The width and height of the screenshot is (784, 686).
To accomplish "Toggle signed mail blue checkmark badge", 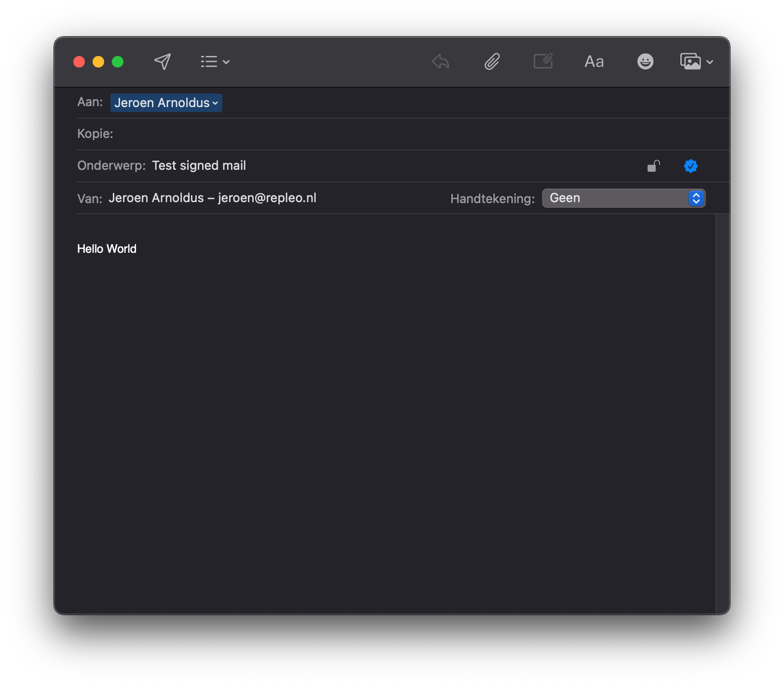I will pos(691,166).
